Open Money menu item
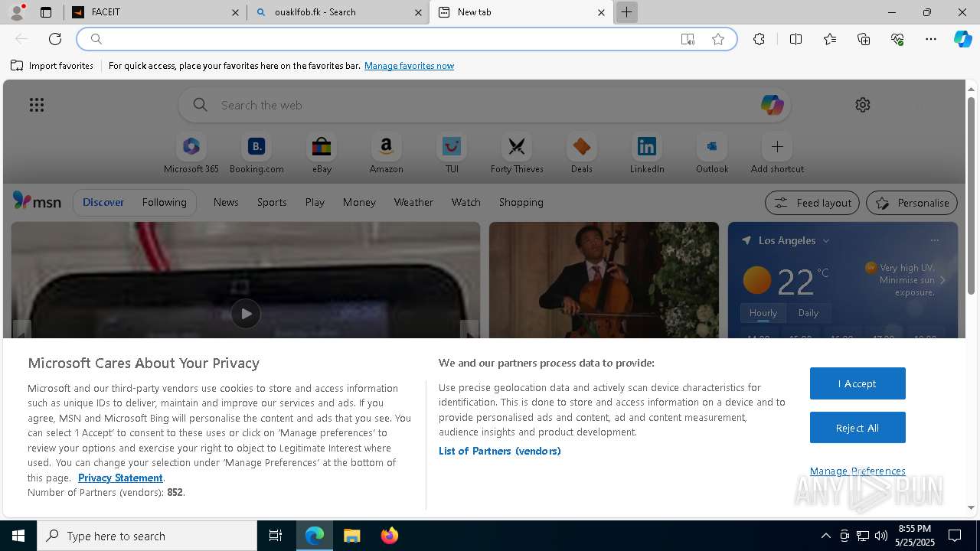This screenshot has height=551, width=980. click(x=359, y=202)
